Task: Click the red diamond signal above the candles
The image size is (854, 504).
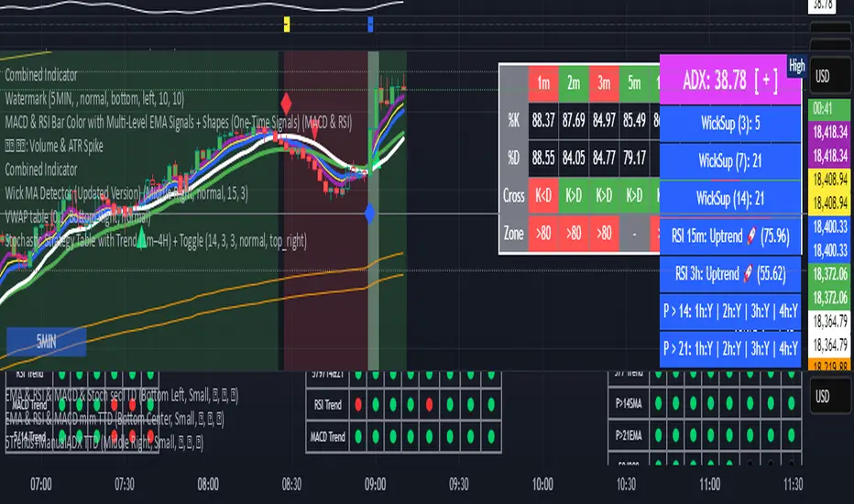Action: [x=286, y=103]
